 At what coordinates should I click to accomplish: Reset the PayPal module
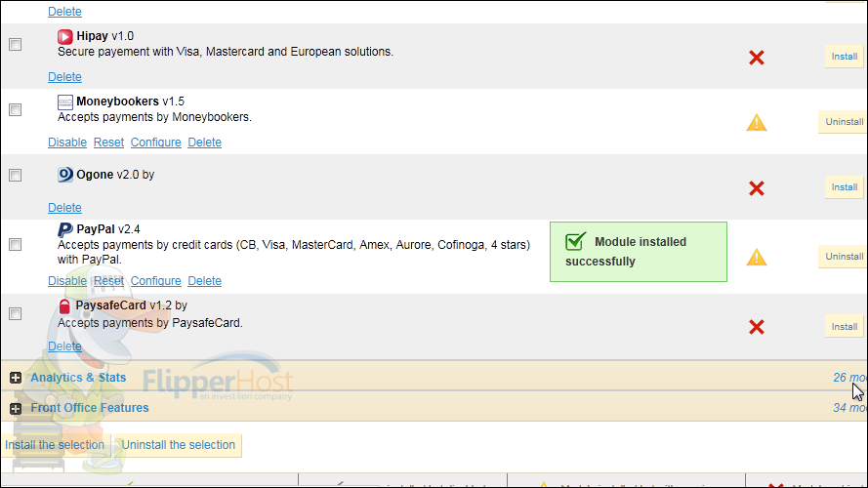pos(108,281)
